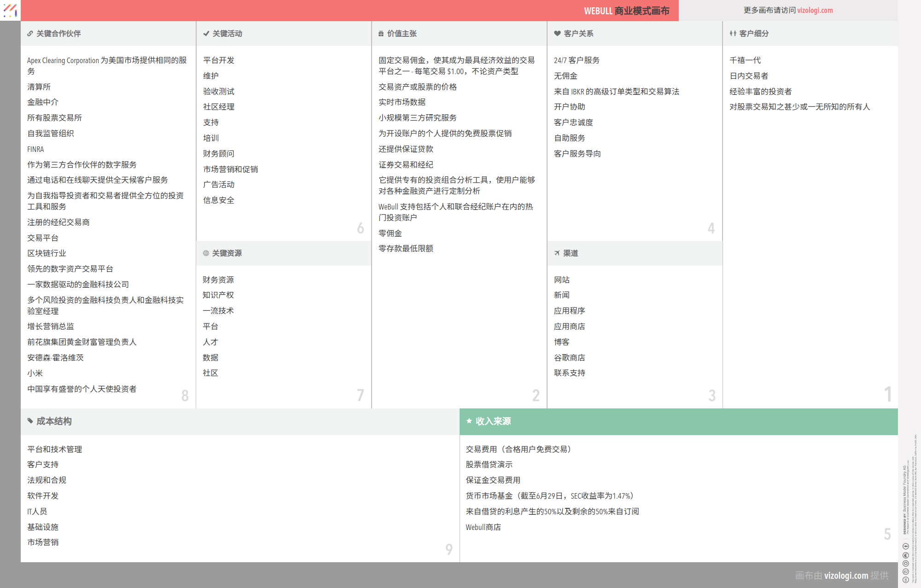This screenshot has height=588, width=921.
Task: Click the vizologi logo in the top-left corner
Action: (x=10, y=10)
